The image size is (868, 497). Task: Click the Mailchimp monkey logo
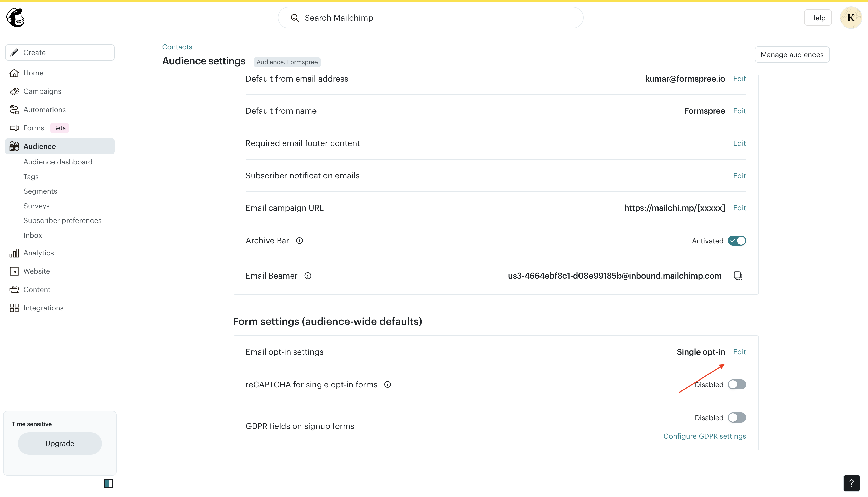[x=15, y=17]
